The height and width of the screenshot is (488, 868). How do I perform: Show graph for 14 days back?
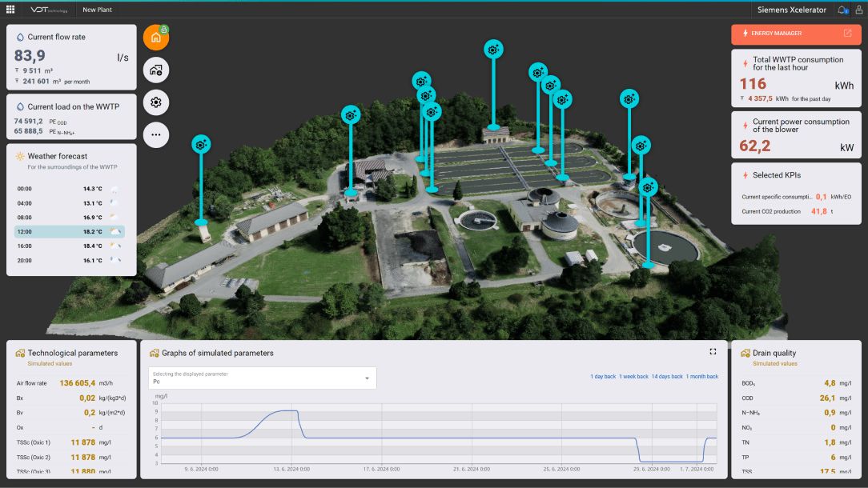pyautogui.click(x=667, y=376)
